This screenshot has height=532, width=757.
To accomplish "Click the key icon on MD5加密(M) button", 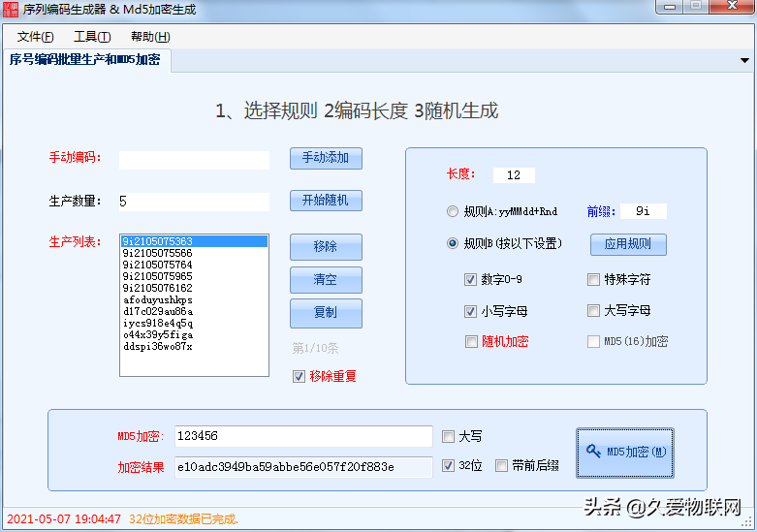I will tap(593, 452).
